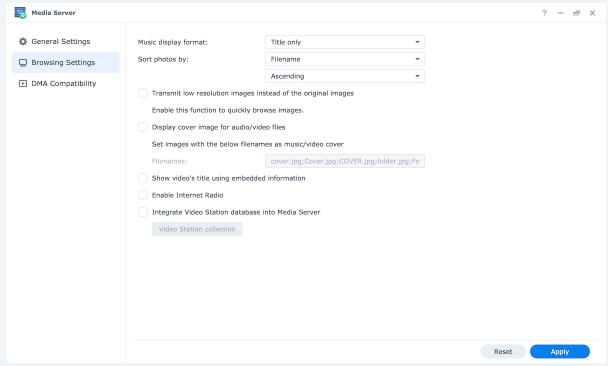Maximize the Media Server window
Screen dimensions: 608x366
[577, 13]
